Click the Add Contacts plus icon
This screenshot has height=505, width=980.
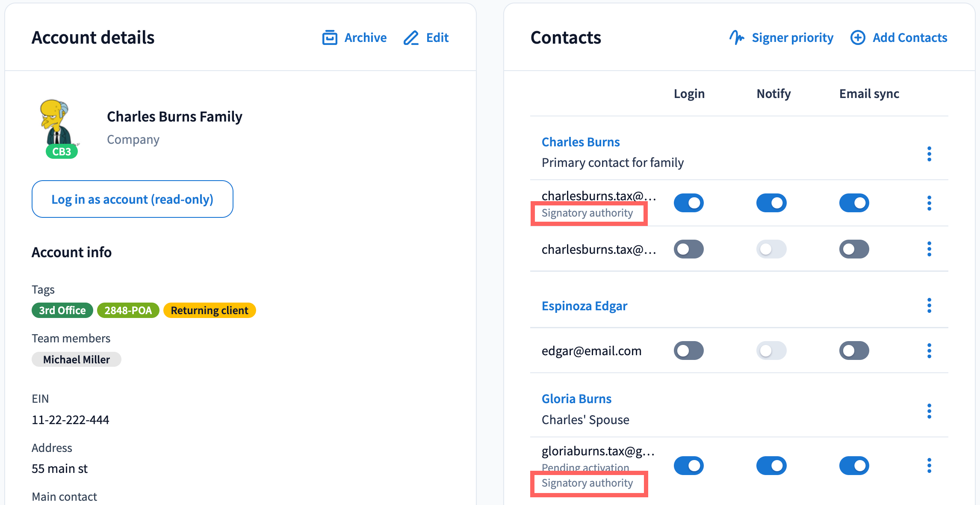(858, 38)
